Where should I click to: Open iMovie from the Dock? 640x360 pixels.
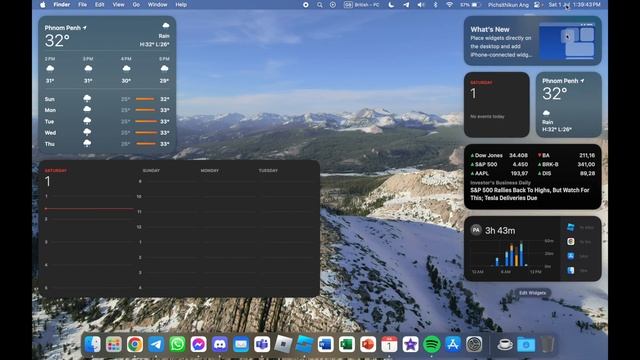[411, 344]
